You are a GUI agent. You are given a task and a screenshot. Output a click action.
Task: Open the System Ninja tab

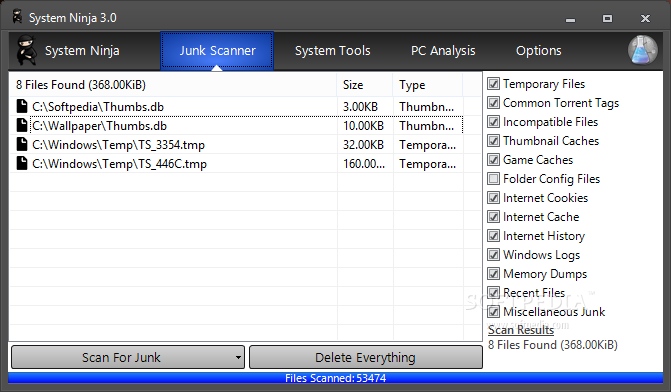click(x=82, y=50)
